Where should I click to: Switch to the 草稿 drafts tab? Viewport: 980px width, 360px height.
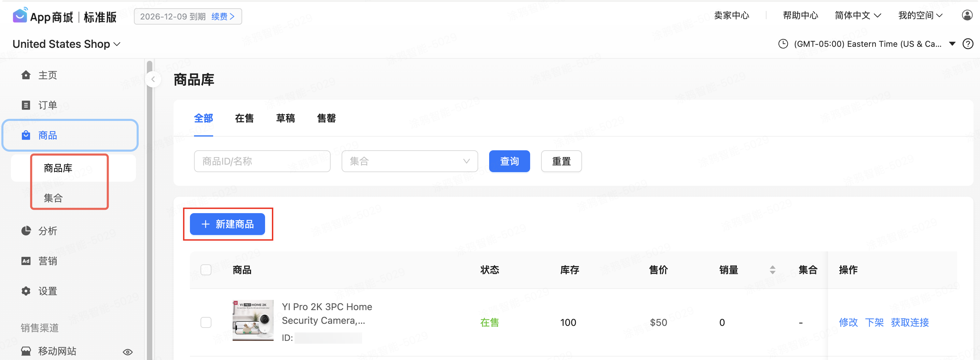tap(285, 119)
